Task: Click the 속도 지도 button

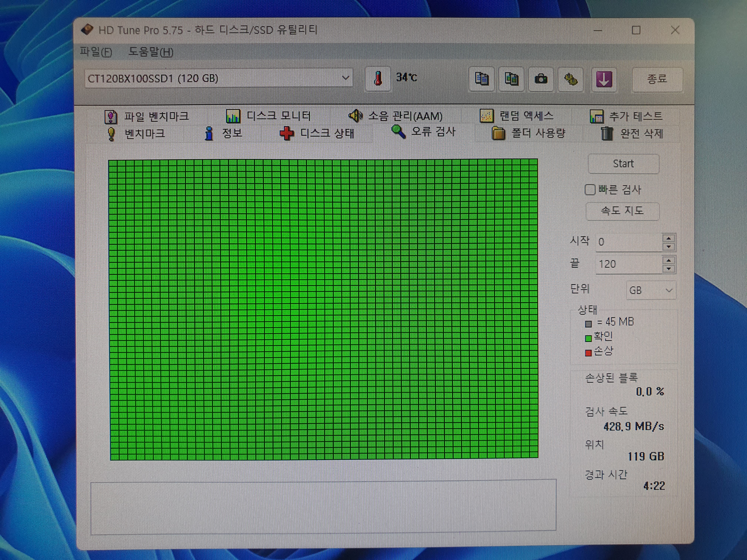Action: [x=622, y=211]
